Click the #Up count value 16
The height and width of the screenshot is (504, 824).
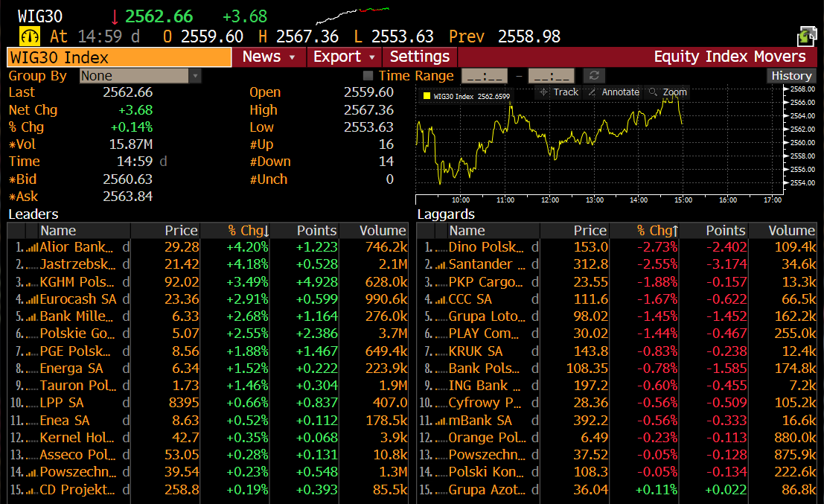point(386,144)
